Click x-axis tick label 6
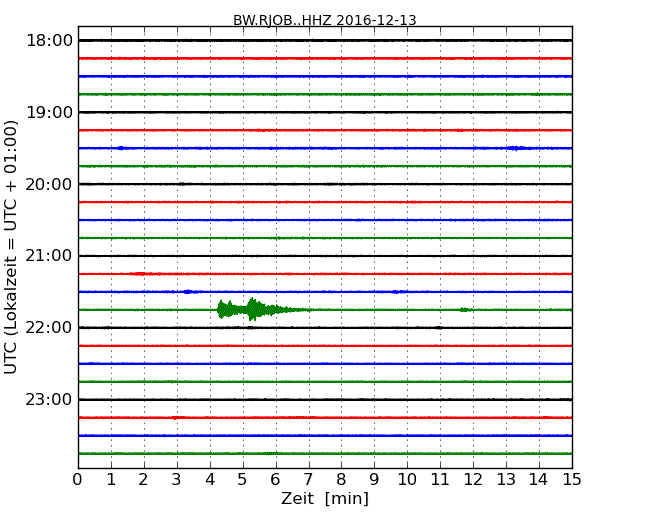This screenshot has height=520, width=650. pyautogui.click(x=275, y=480)
